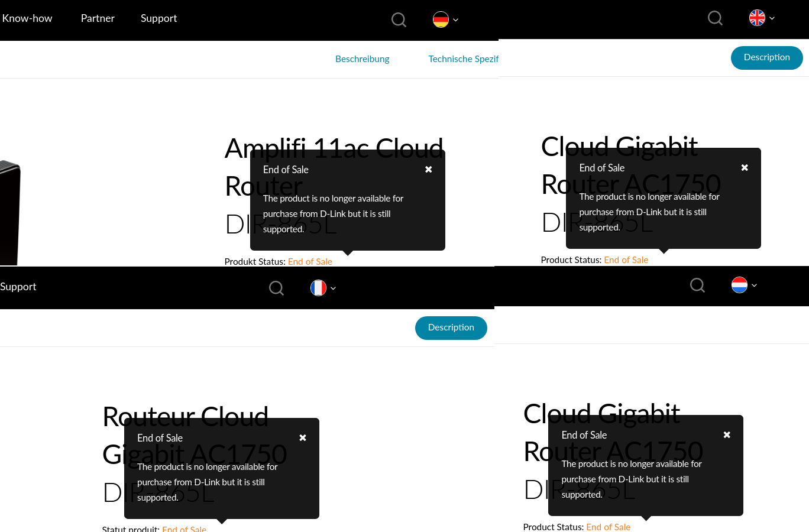The image size is (809, 532).
Task: Click End of Sale link on the Dutch page
Action: click(609, 527)
